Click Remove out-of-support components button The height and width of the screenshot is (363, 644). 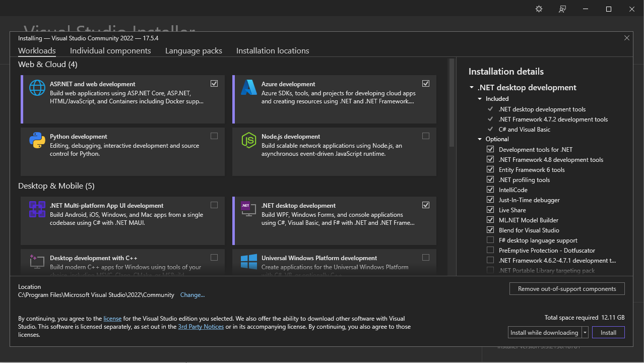point(567,289)
